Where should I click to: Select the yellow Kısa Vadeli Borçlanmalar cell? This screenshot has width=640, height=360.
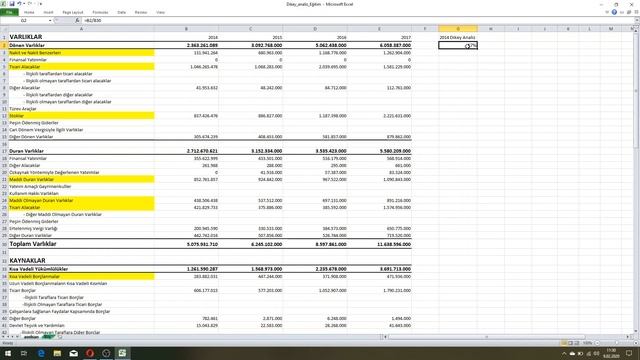coord(81,277)
